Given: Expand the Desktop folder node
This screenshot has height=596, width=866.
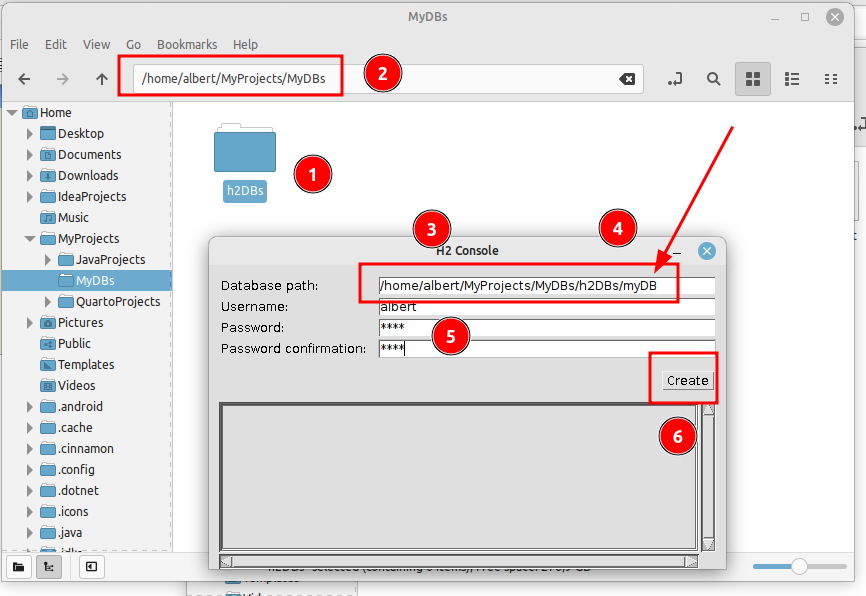Looking at the screenshot, I should pyautogui.click(x=30, y=134).
